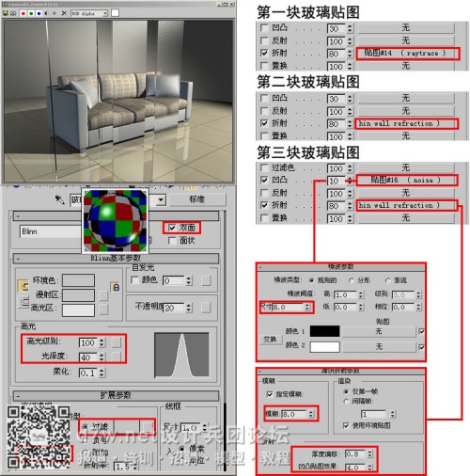Click the 标准 material type button
Viewport: 470px width, 476px height.
pos(197,199)
